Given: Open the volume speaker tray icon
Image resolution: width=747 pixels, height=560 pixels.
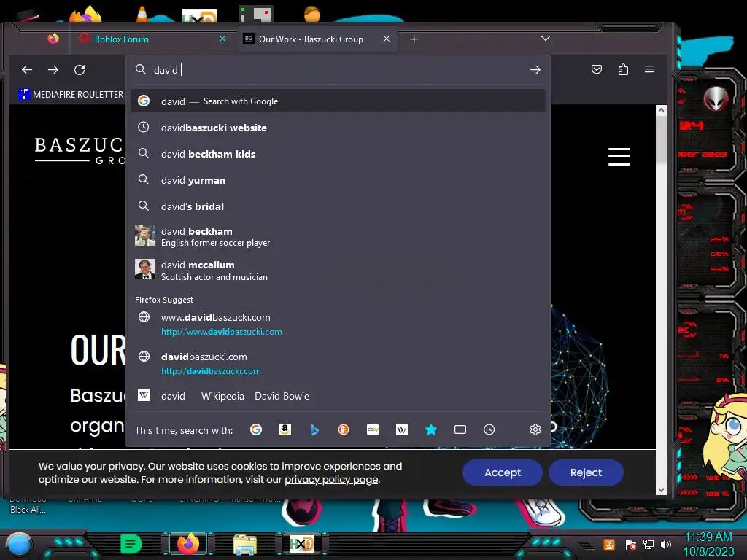Looking at the screenshot, I should coord(666,544).
